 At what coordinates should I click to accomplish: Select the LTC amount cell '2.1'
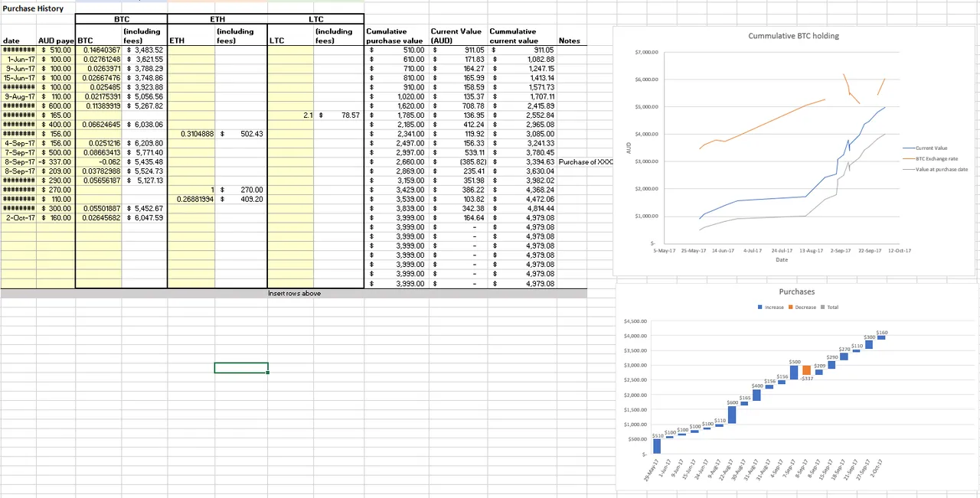point(290,115)
